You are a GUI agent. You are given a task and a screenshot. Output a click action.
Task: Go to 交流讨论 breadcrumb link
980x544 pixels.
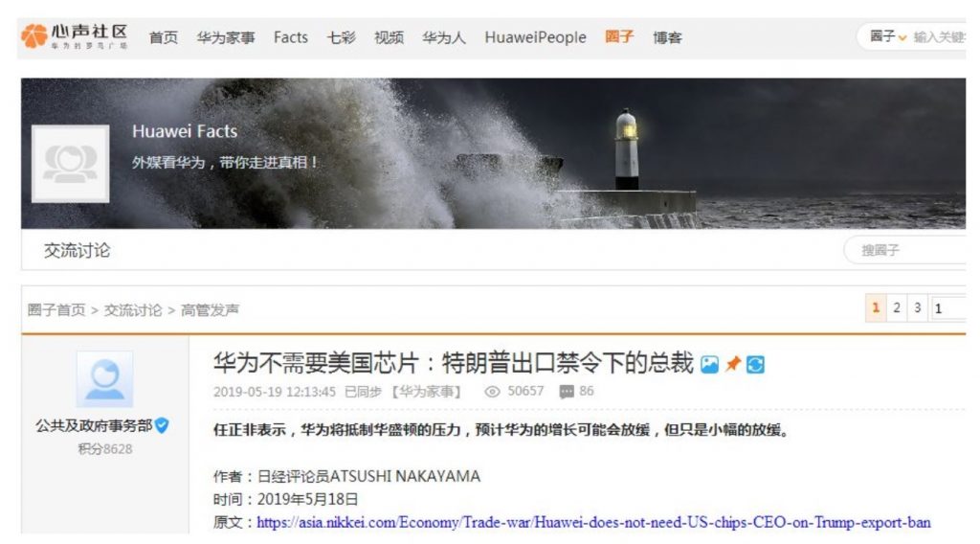click(x=132, y=310)
